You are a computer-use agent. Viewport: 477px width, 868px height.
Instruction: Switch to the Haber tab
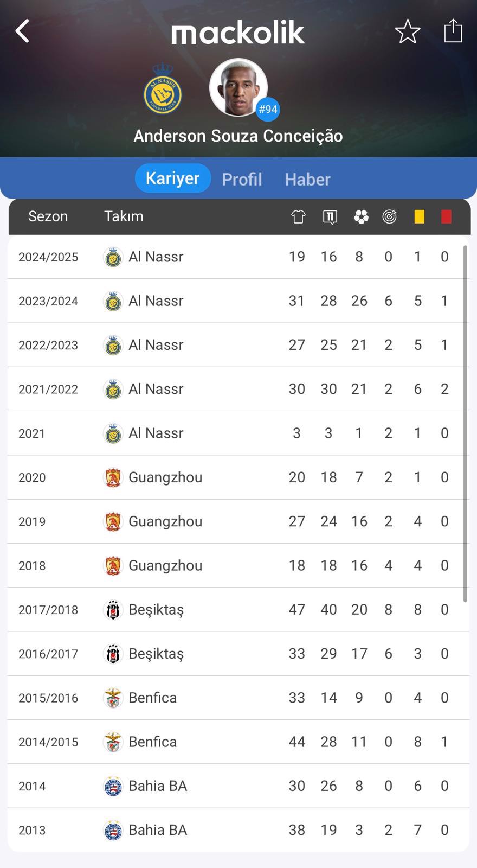307,179
